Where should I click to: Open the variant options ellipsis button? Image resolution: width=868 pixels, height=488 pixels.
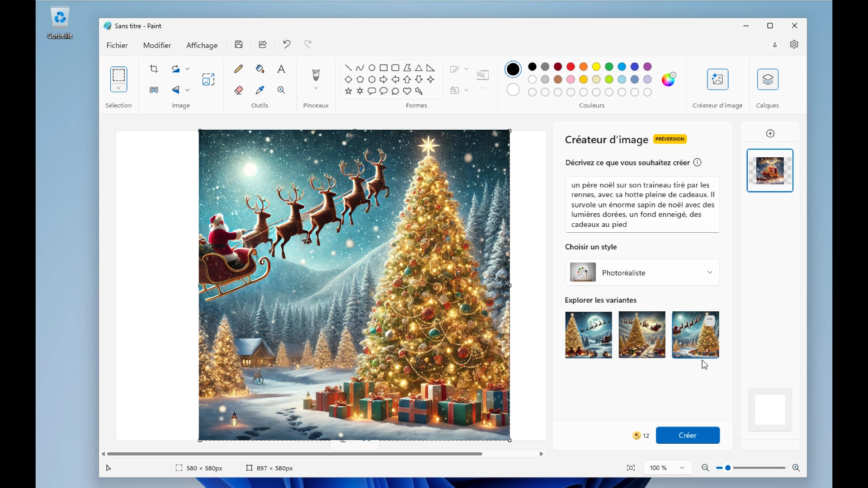(710, 320)
